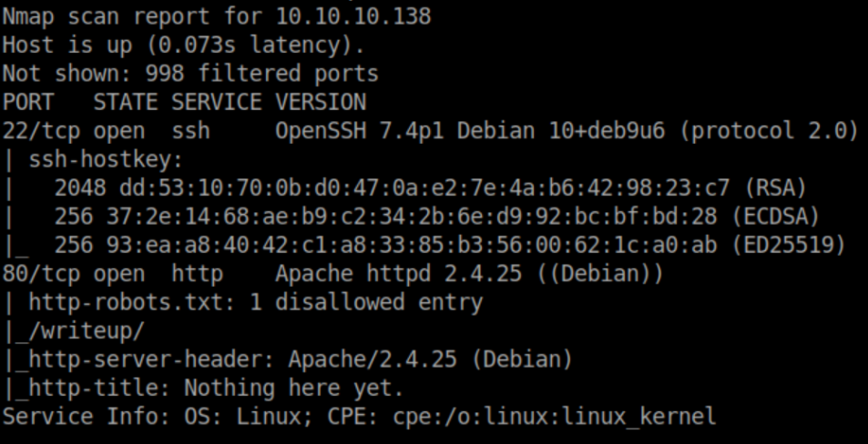Click the PORT column header
This screenshot has width=868, height=444.
click(27, 101)
